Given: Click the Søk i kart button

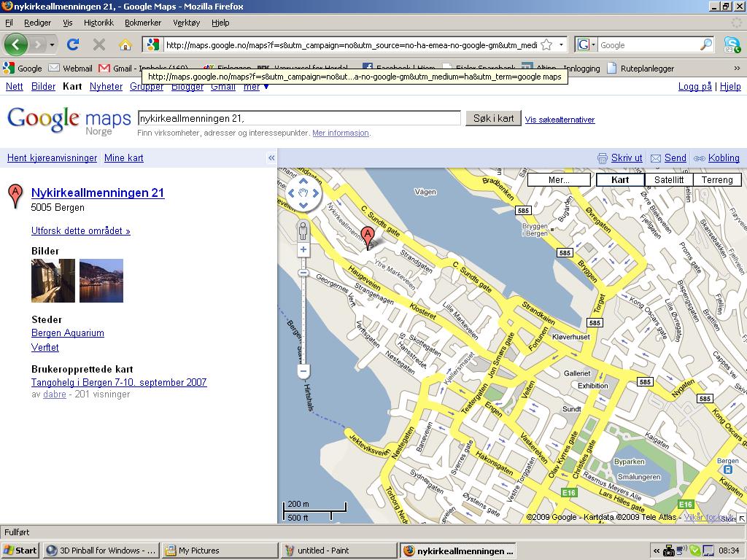Looking at the screenshot, I should click(494, 119).
